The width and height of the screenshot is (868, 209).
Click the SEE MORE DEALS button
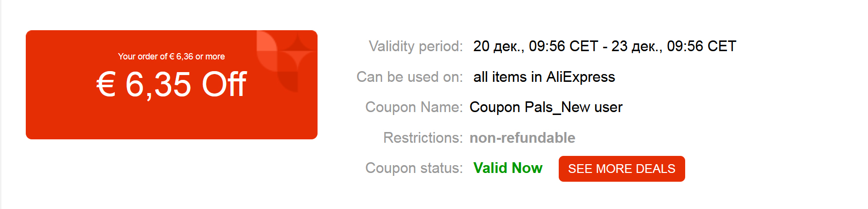(621, 169)
